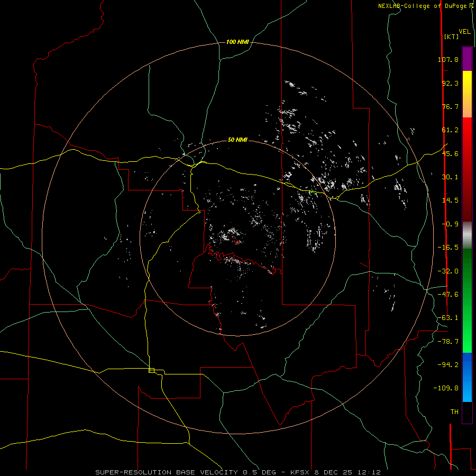The image size is (476, 476).
Task: Click the TH legend label
Action: click(454, 412)
